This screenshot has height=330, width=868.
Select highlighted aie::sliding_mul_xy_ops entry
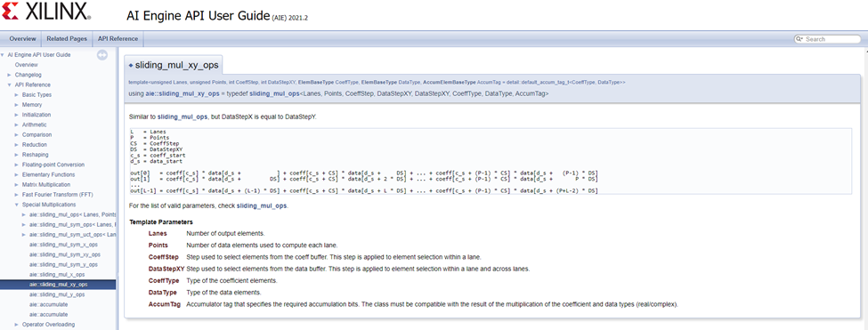click(x=58, y=284)
